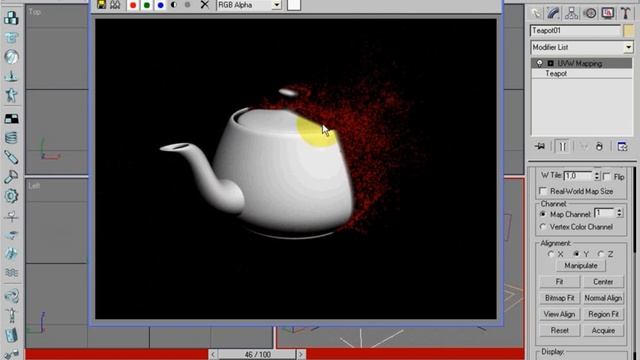Click the Bitmap Fit button

point(560,298)
